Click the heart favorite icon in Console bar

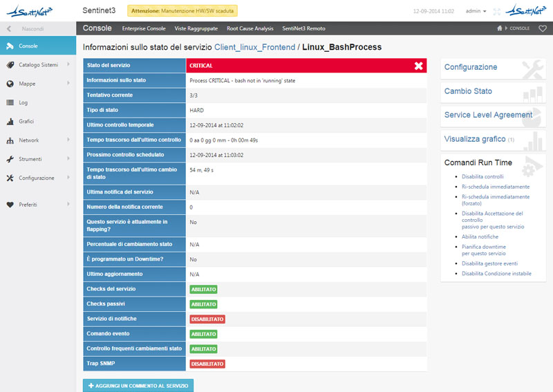coord(543,28)
